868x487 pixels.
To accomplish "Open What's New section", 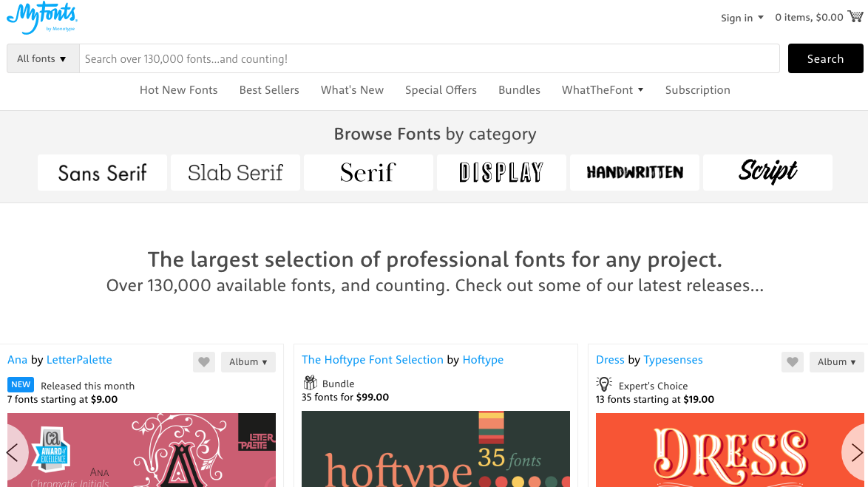I will coord(352,89).
